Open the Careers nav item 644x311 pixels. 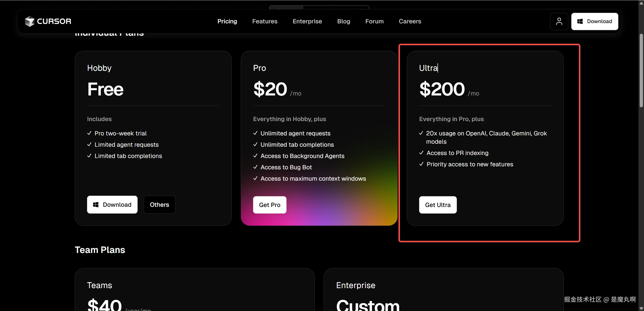[x=410, y=21]
